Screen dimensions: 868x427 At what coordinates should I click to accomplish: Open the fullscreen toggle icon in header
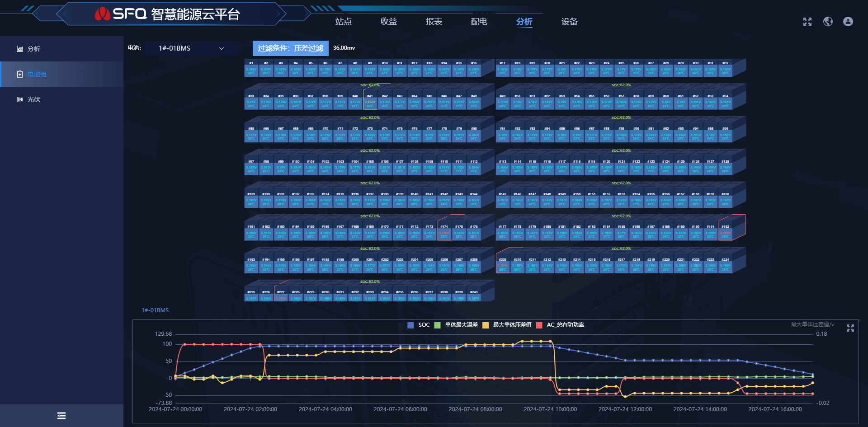[807, 22]
